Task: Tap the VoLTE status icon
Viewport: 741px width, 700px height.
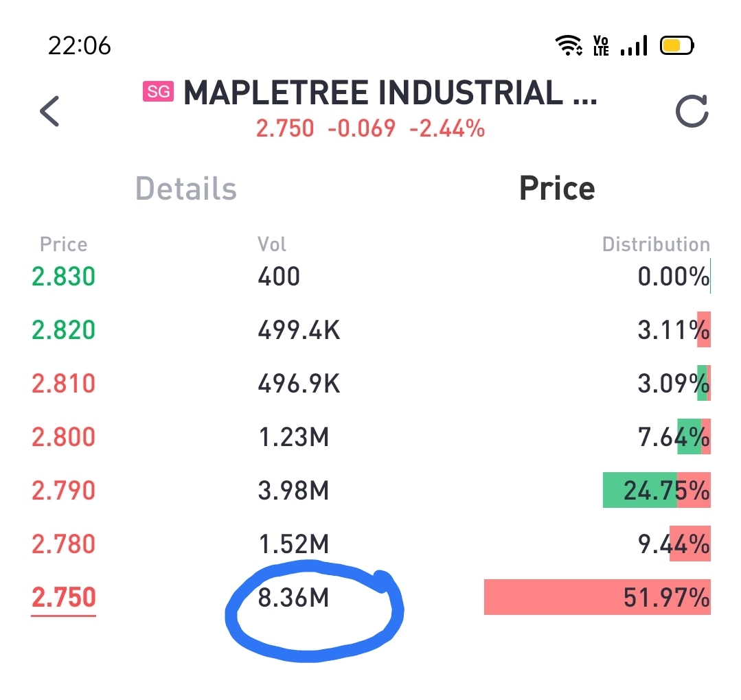Action: click(x=601, y=46)
